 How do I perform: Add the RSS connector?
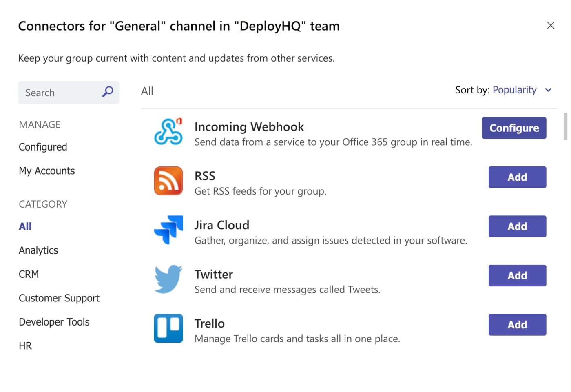point(517,177)
